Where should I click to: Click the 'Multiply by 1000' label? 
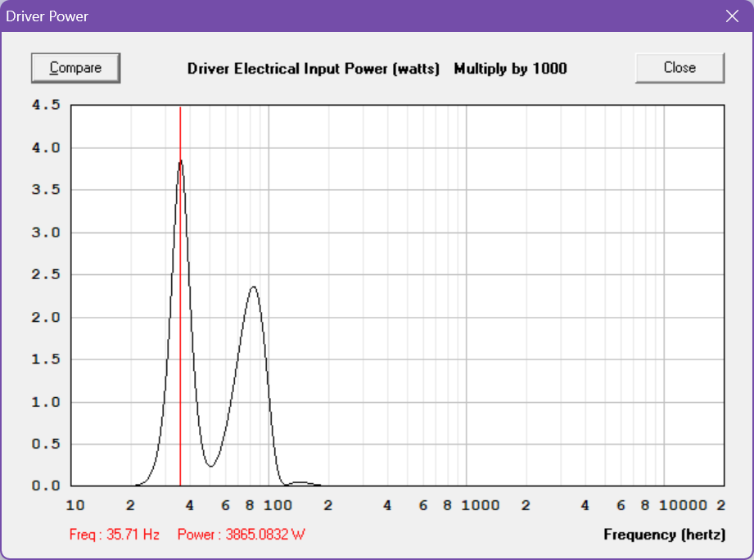coord(510,69)
